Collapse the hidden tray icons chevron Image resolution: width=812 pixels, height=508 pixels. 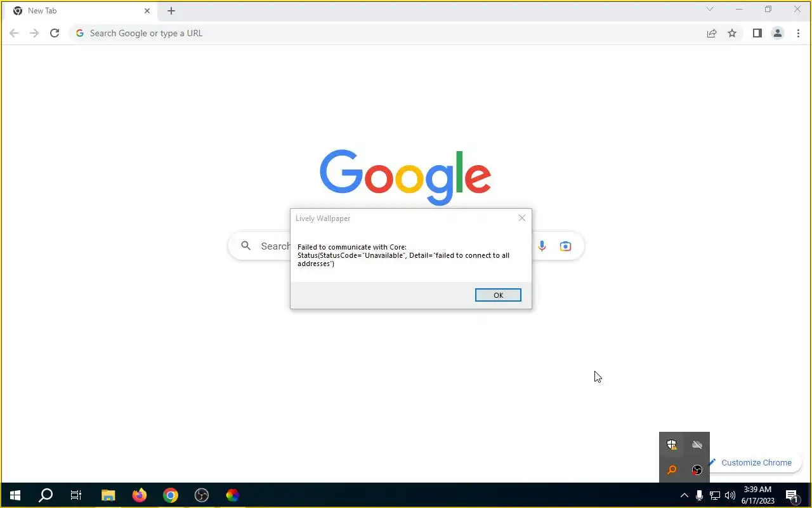point(684,495)
